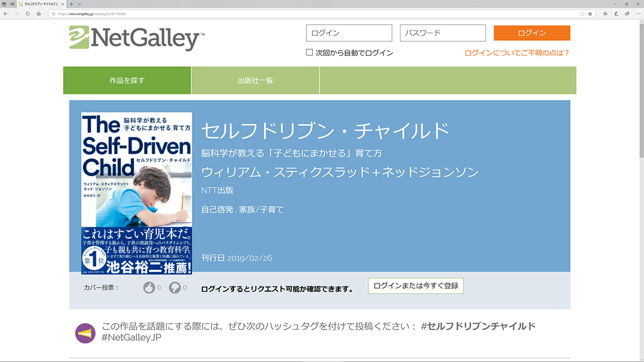The width and height of the screenshot is (644, 362).
Task: Click the share page icon
Action: click(x=627, y=14)
